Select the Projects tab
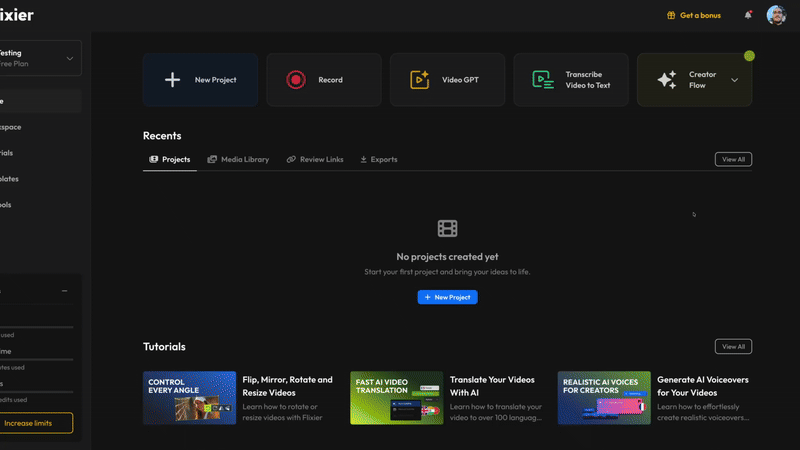This screenshot has width=800, height=450. click(x=170, y=159)
